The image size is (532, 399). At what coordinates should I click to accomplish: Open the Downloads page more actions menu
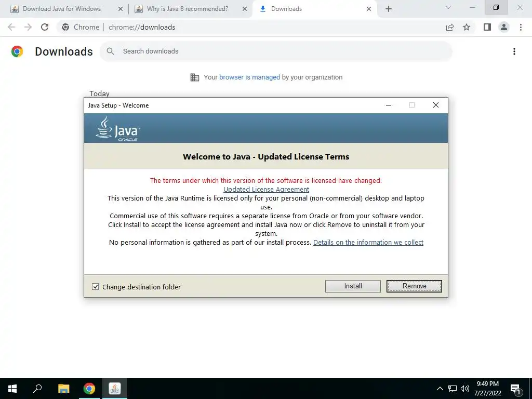[x=514, y=51]
